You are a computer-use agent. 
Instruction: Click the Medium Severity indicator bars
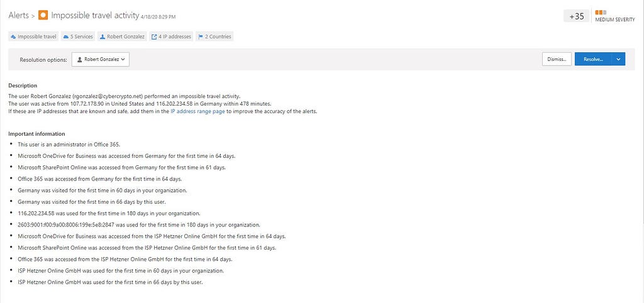pyautogui.click(x=601, y=13)
